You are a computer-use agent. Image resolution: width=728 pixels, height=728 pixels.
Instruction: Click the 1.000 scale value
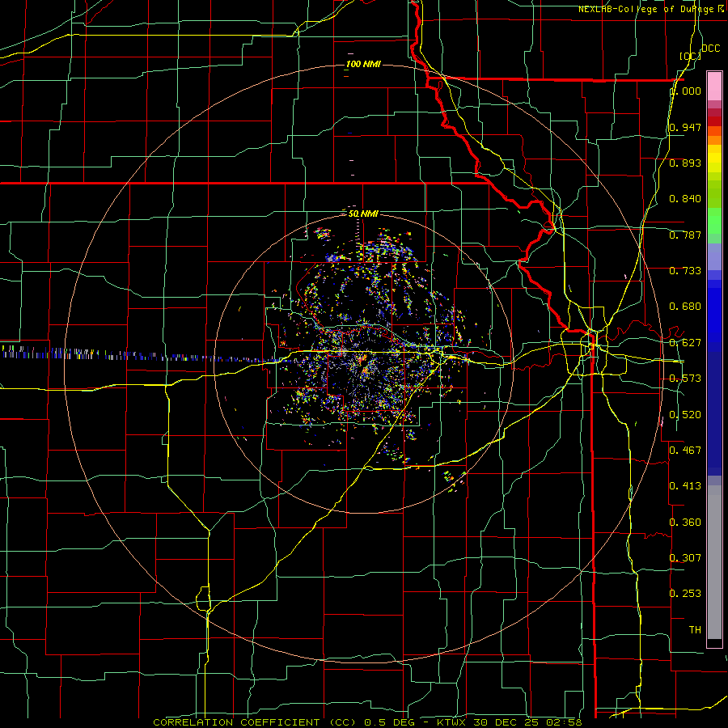pos(685,91)
